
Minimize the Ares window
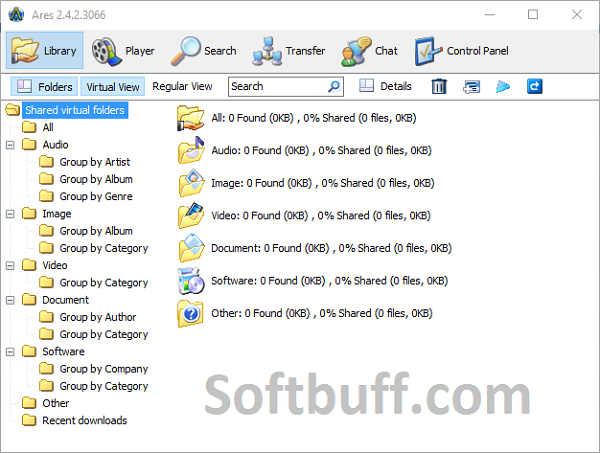pyautogui.click(x=490, y=15)
